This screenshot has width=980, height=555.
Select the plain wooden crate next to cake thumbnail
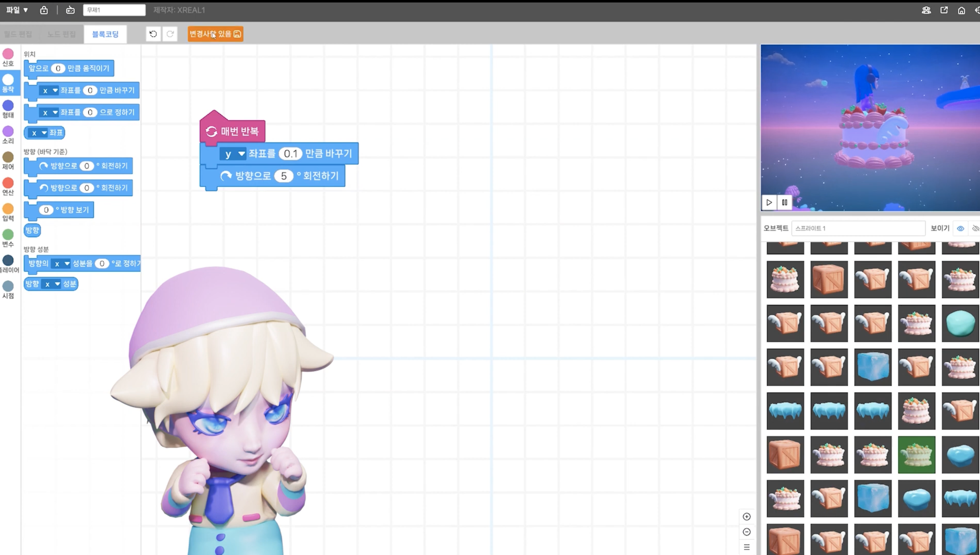pos(829,280)
